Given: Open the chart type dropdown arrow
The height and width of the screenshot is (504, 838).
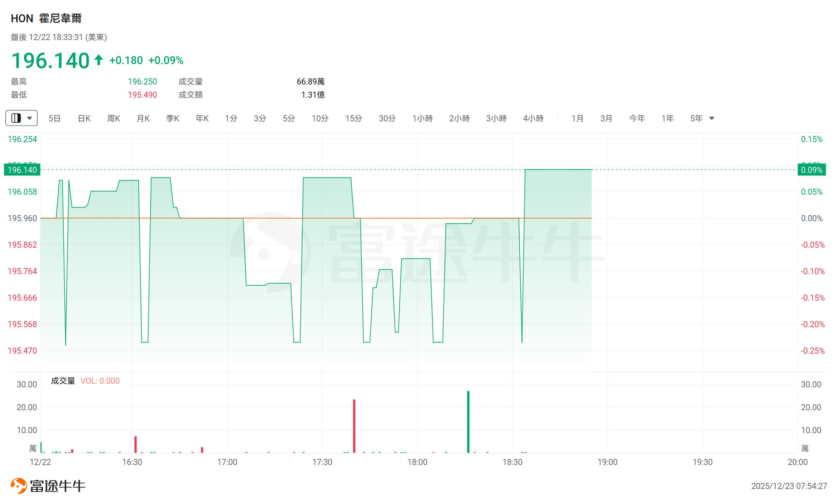Looking at the screenshot, I should pyautogui.click(x=30, y=118).
